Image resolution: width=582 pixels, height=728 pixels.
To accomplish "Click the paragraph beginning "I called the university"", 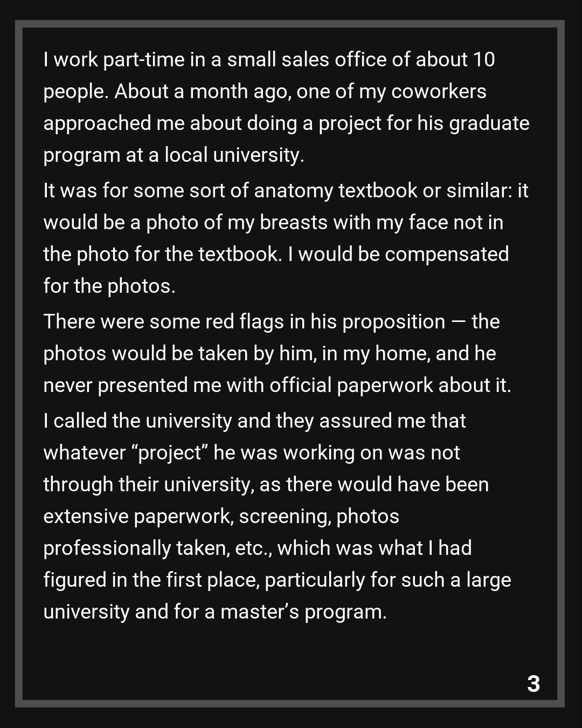I will tap(277, 516).
